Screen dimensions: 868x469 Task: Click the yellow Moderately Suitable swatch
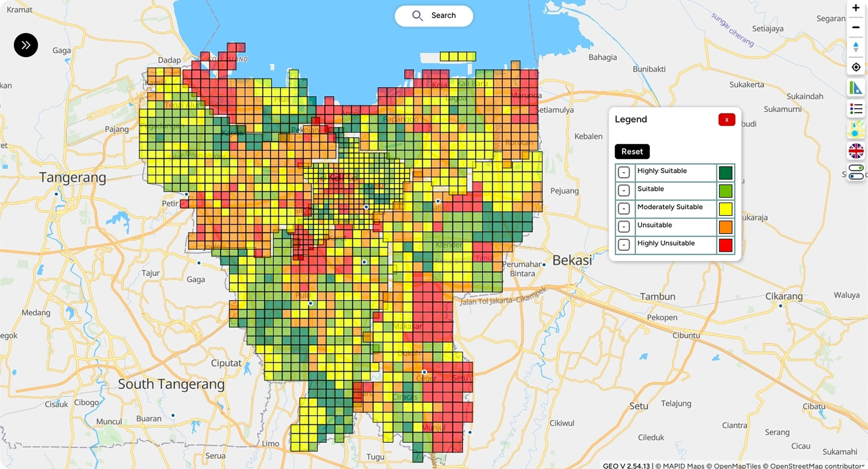[x=725, y=209]
